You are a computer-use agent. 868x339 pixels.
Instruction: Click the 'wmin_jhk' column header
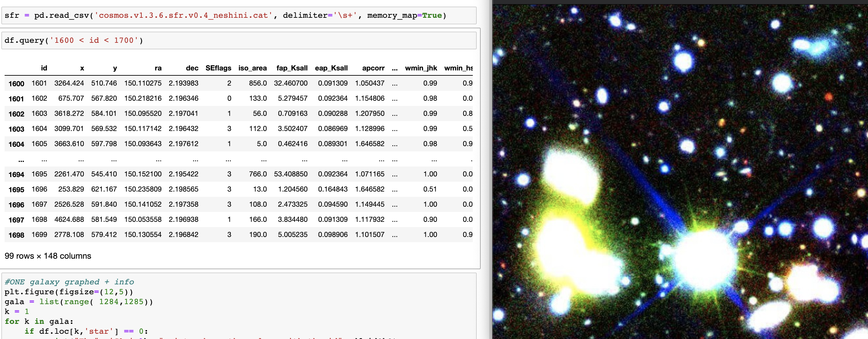pos(421,68)
